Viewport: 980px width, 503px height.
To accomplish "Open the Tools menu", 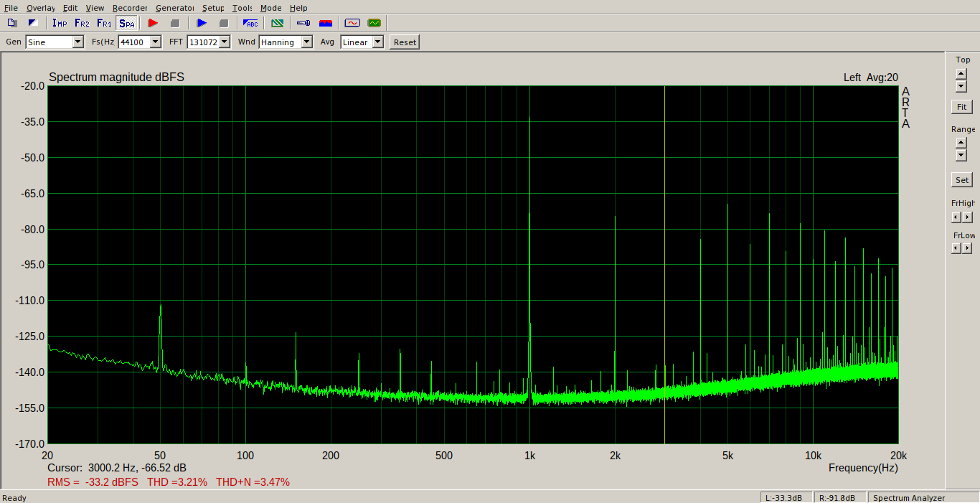I will [x=242, y=8].
